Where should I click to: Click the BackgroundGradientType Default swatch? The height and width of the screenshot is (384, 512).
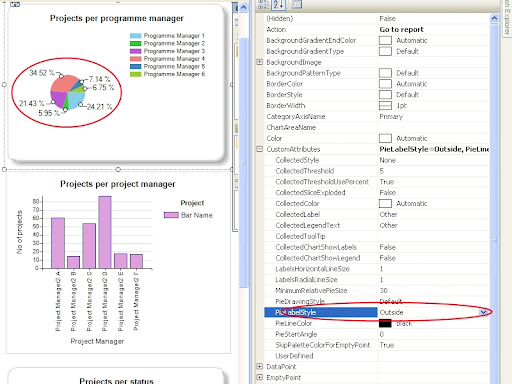point(385,51)
